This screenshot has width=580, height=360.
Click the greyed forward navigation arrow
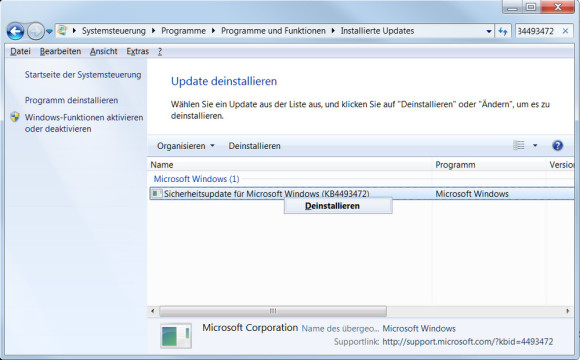pyautogui.click(x=36, y=31)
